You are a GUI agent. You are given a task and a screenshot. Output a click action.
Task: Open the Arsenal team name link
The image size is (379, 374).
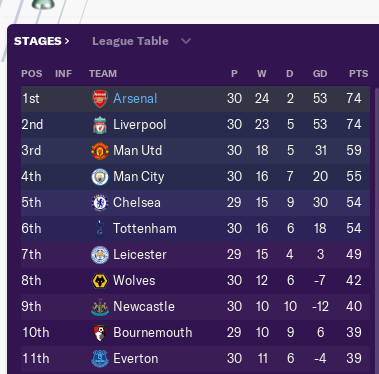[135, 99]
